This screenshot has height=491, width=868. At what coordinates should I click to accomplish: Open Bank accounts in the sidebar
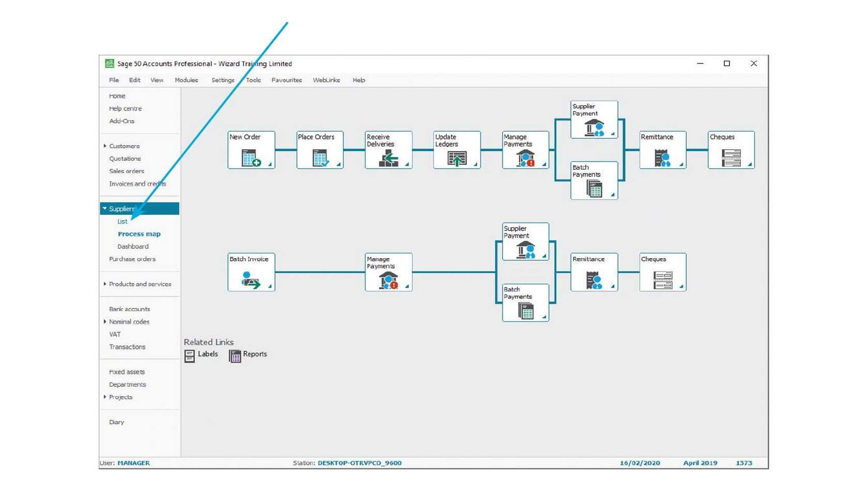coord(130,309)
